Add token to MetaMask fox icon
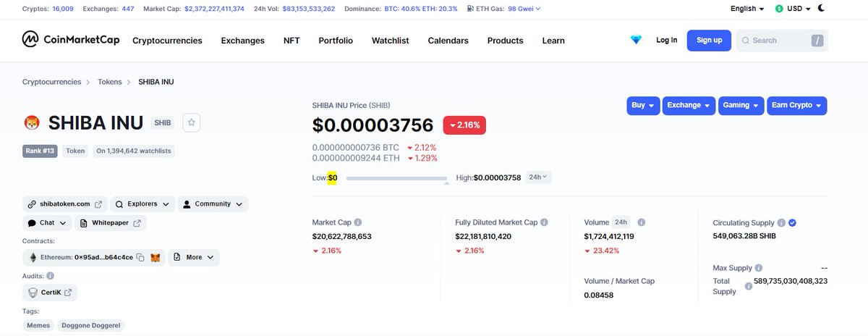Viewport: 868px width, 336px height. pos(155,257)
